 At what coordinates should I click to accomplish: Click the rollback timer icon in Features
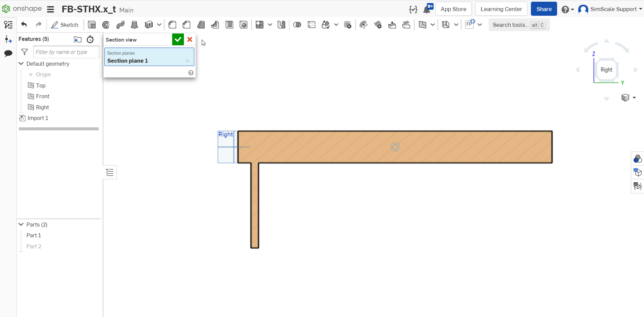(x=90, y=39)
